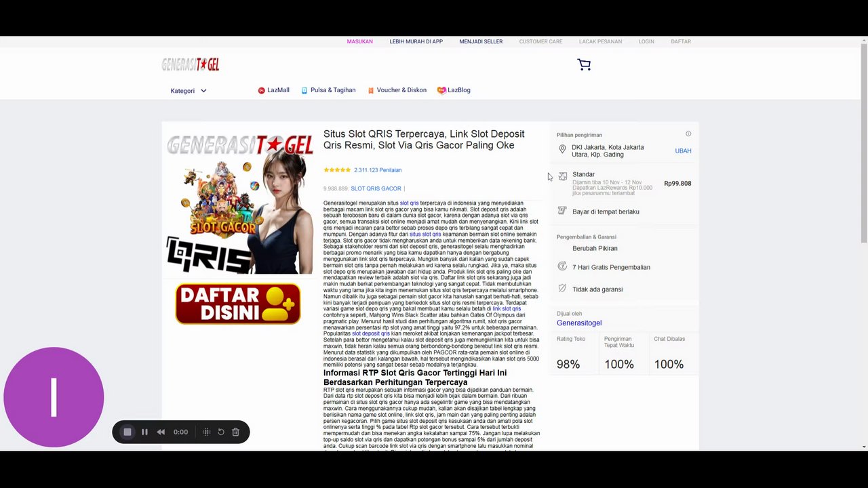Click the 98% Rating Toko value

[x=568, y=364]
